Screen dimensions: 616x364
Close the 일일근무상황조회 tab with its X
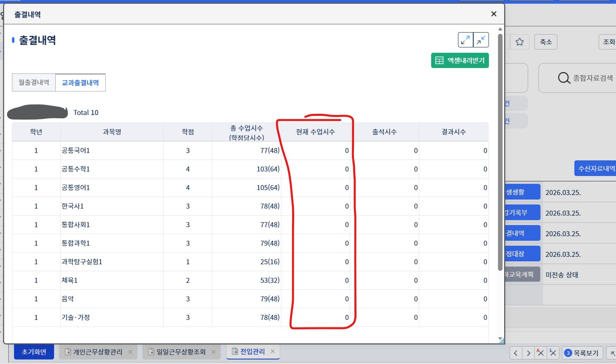pos(214,352)
